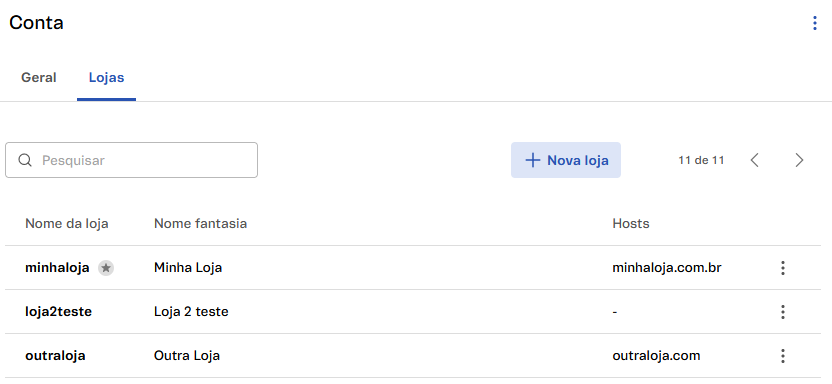Open the account options kebab menu beside Conta

(814, 23)
